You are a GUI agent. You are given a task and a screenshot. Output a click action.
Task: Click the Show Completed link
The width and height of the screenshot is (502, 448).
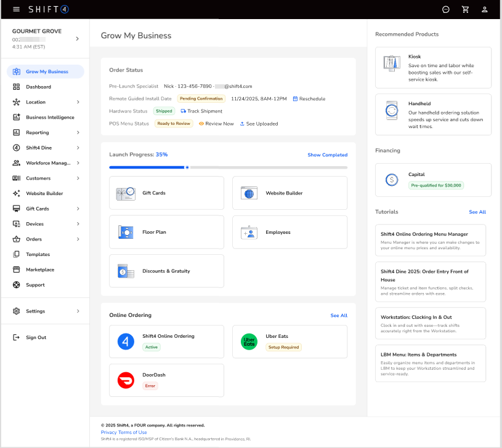point(328,155)
